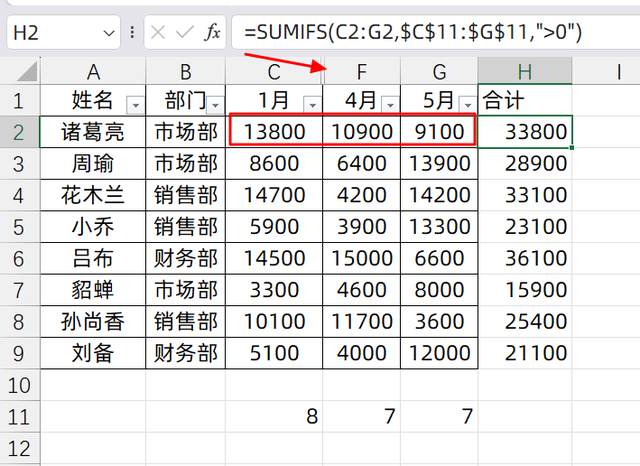The image size is (640, 466).
Task: Select row 11 header
Action: point(20,417)
